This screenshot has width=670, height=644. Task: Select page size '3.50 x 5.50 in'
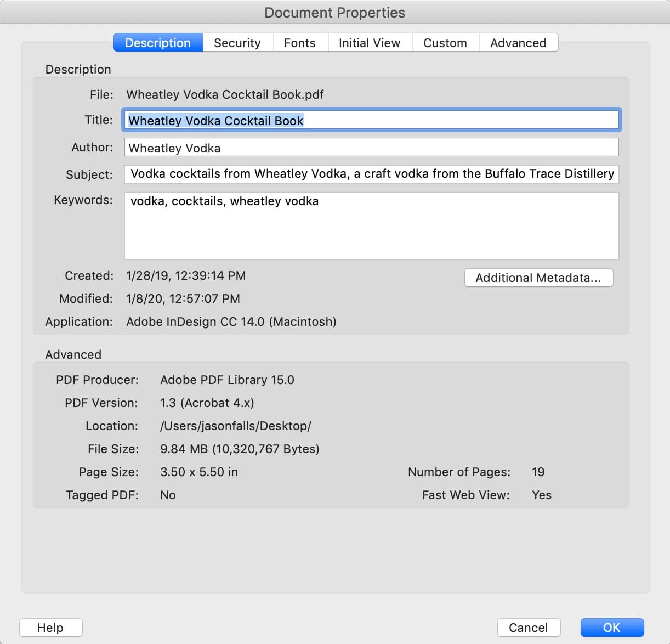tap(199, 472)
